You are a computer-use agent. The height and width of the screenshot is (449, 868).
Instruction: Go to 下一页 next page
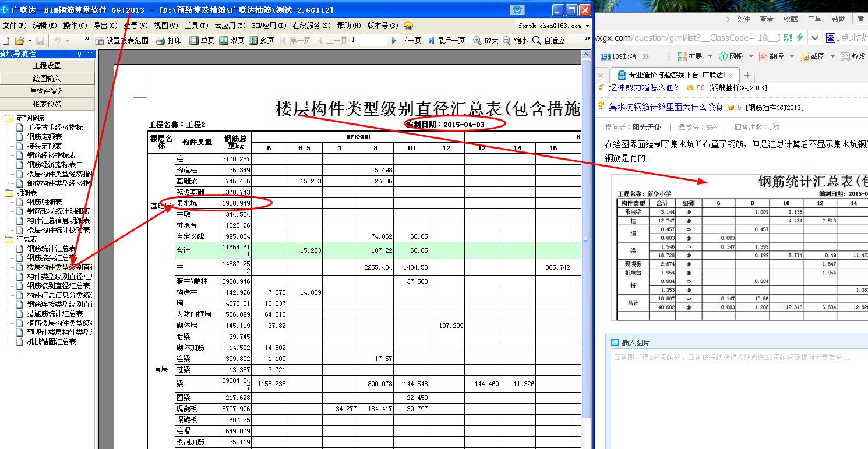click(405, 41)
